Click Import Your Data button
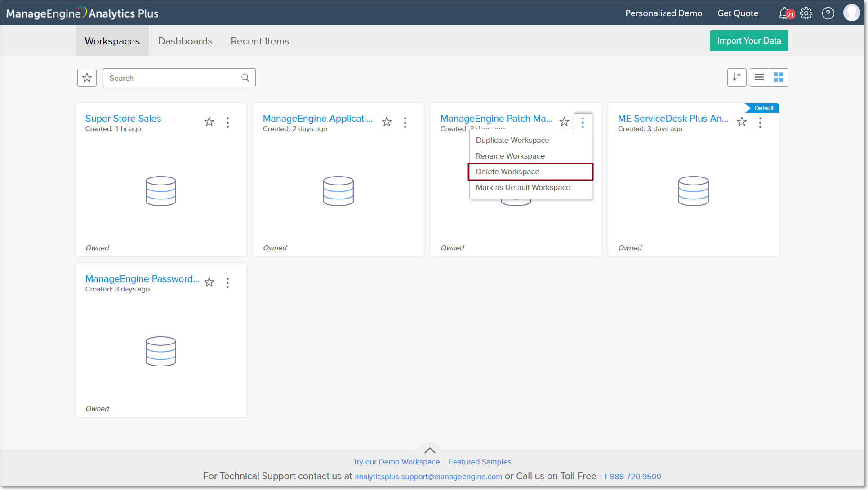 [749, 40]
